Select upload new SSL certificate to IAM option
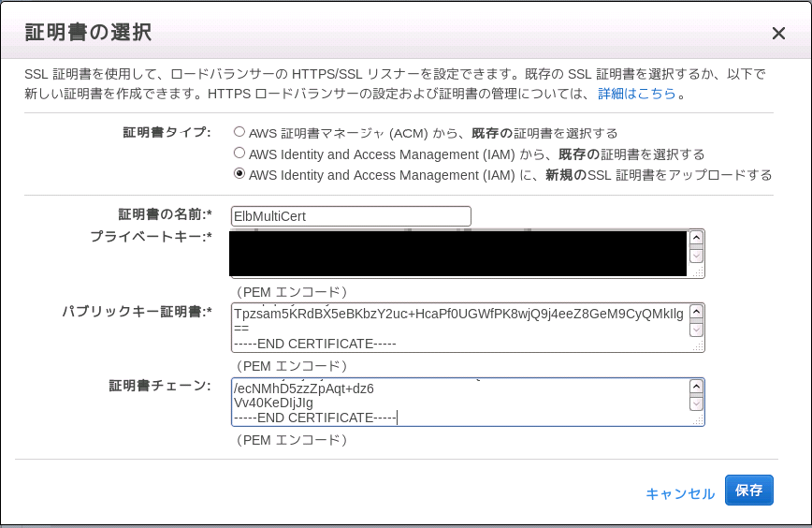 tap(239, 173)
